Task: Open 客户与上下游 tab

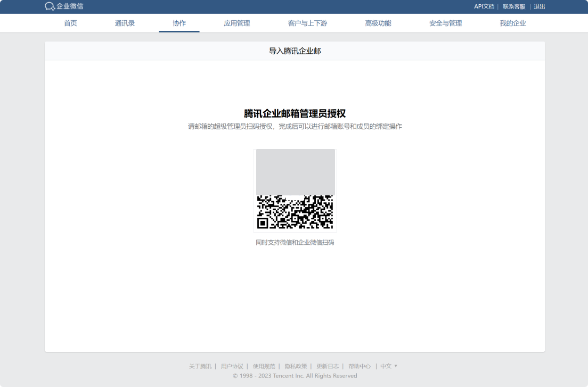Action: pyautogui.click(x=307, y=23)
